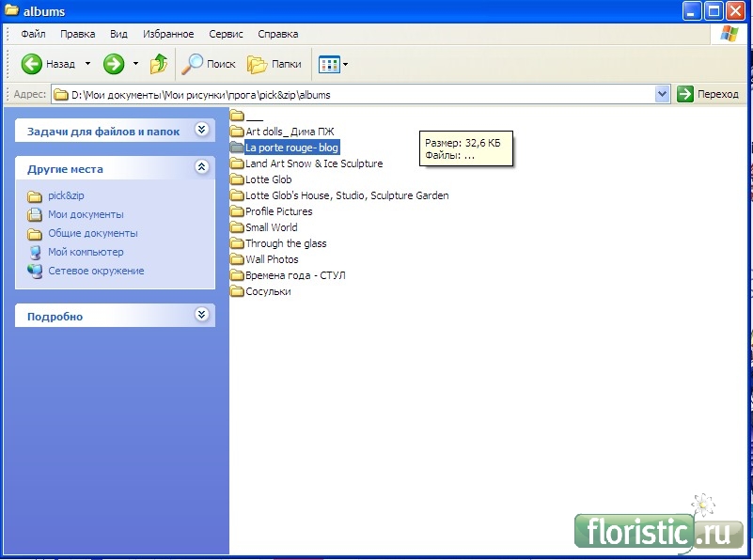Open the address bar dropdown
Image resolution: width=753 pixels, height=560 pixels.
(x=662, y=94)
